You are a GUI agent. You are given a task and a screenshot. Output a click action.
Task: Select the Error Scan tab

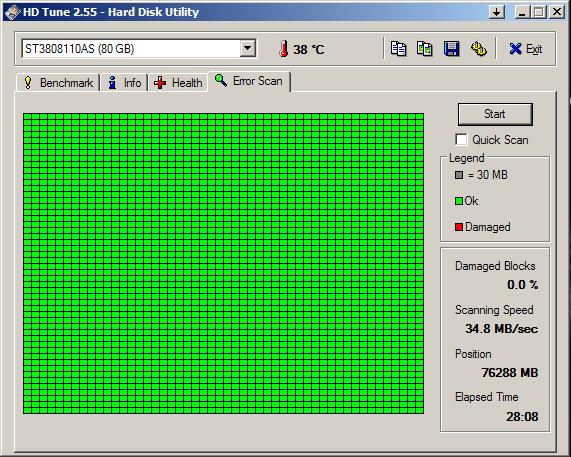(249, 81)
